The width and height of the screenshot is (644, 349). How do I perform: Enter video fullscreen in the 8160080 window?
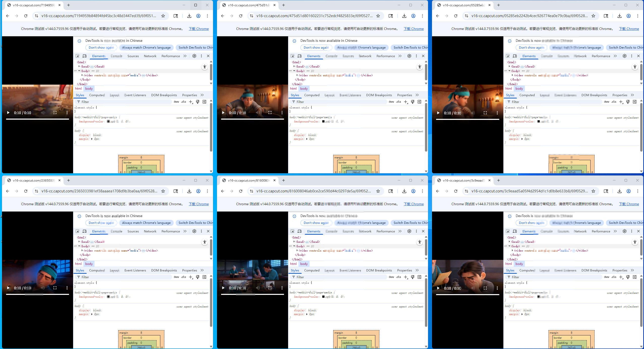point(270,288)
